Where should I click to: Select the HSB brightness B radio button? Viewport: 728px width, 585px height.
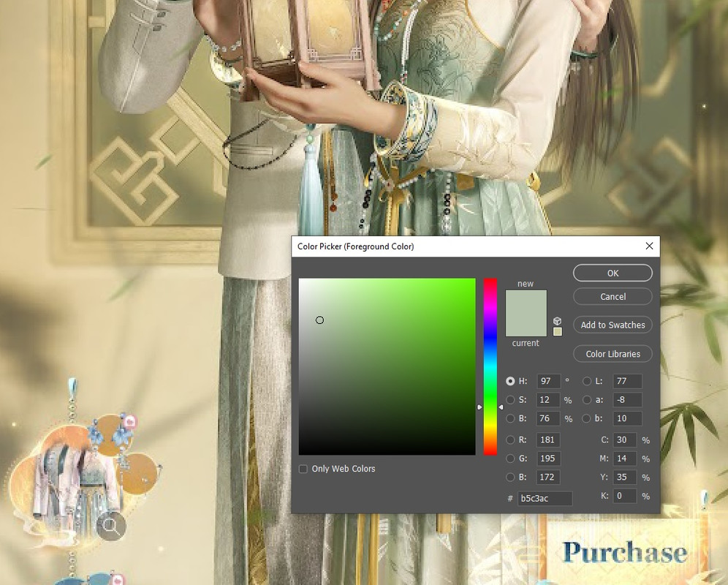click(x=510, y=418)
